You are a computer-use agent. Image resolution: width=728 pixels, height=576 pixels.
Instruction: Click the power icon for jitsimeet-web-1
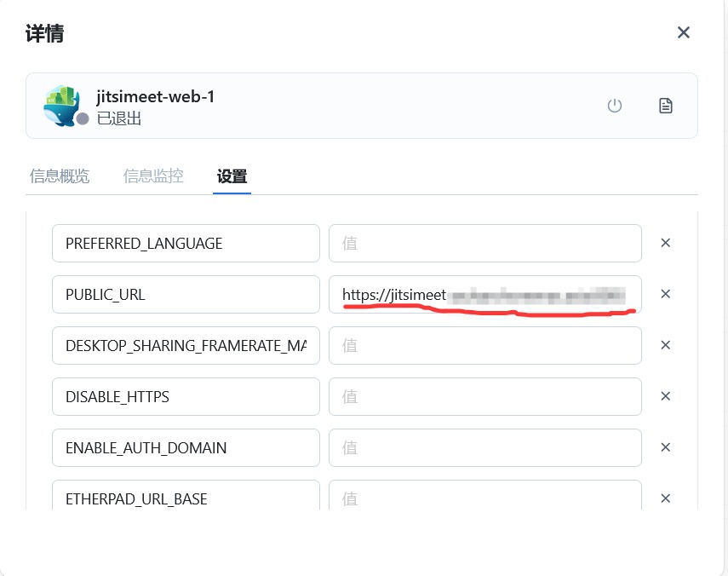[615, 106]
